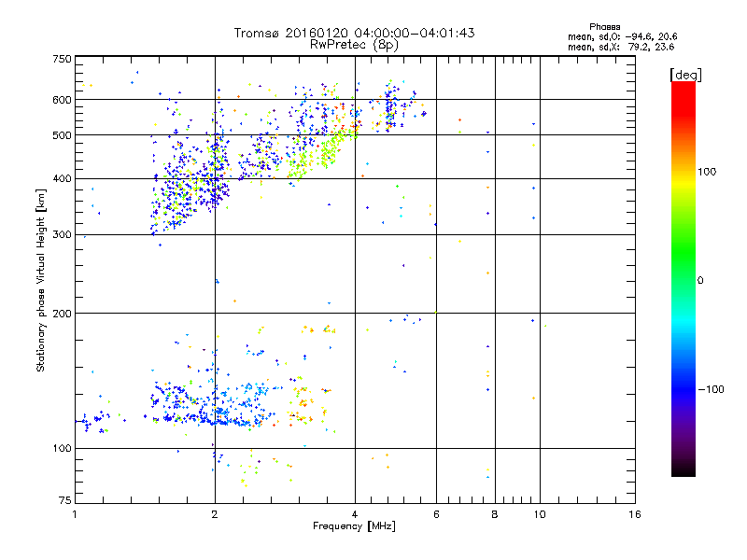Screen dimensions: 747x560
Task: Click the colorbar tick label '100'
Action: [707, 172]
